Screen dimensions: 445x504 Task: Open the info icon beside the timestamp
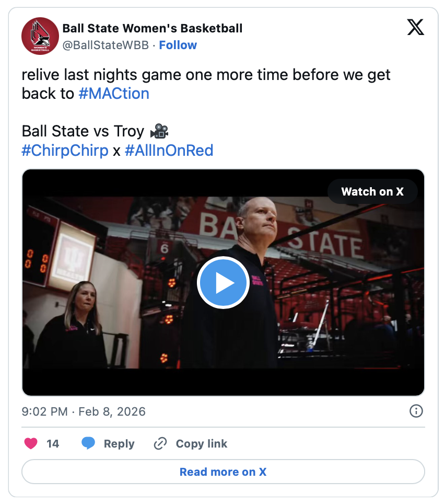click(416, 411)
